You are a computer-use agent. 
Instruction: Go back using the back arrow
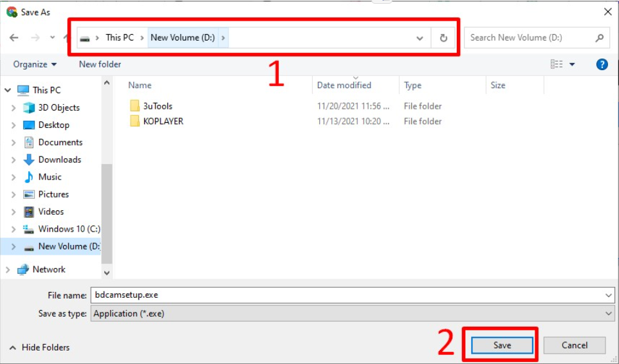[x=14, y=37]
